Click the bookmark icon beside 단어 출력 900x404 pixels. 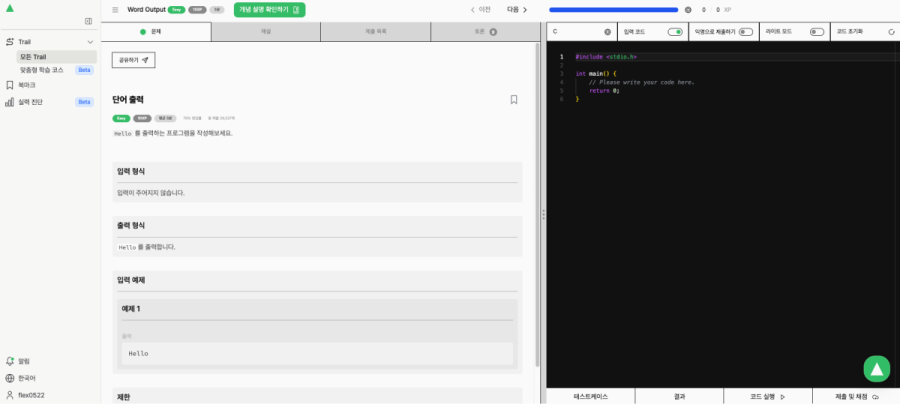pyautogui.click(x=514, y=100)
